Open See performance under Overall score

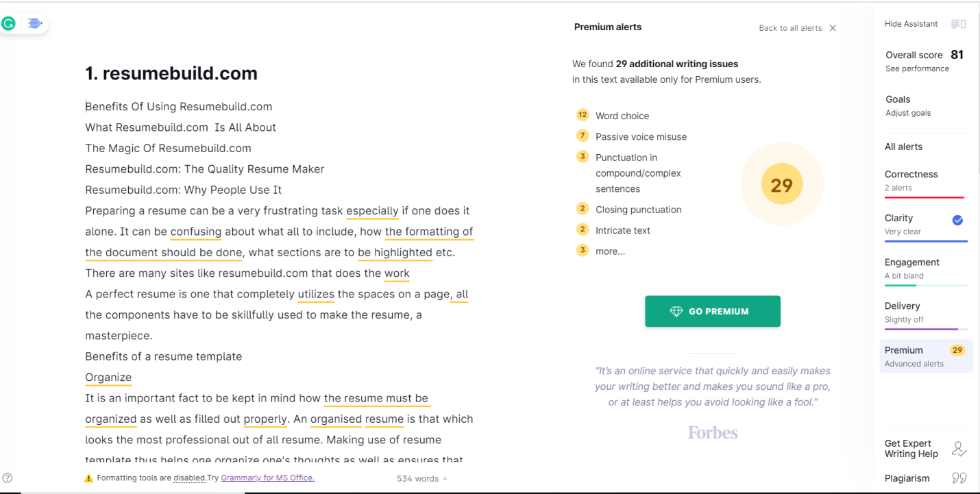pyautogui.click(x=917, y=69)
